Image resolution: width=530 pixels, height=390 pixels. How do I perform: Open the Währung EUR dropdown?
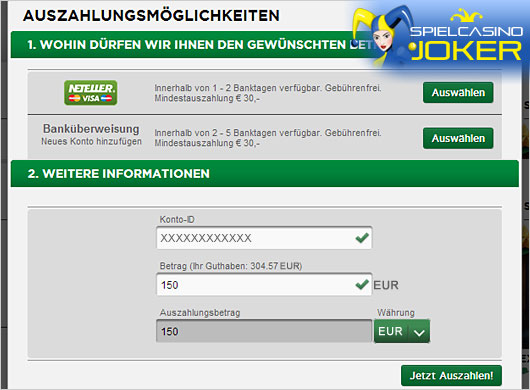(402, 331)
